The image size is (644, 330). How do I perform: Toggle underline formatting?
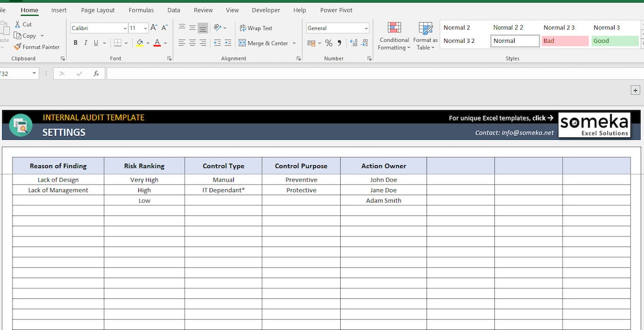click(x=95, y=42)
